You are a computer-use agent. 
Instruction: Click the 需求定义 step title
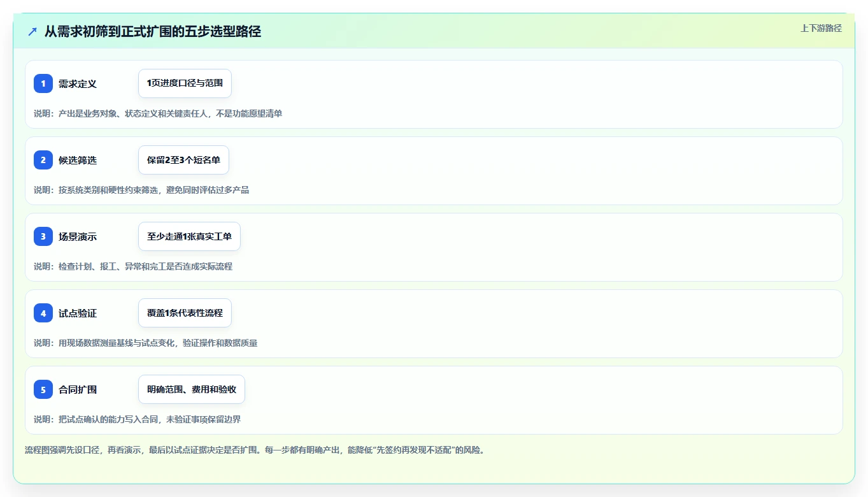click(78, 83)
